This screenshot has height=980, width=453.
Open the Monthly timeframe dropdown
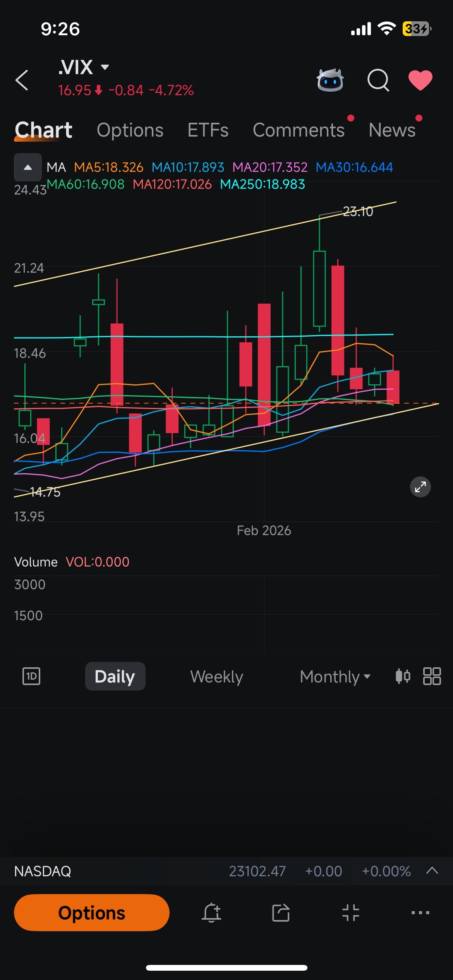pos(335,677)
